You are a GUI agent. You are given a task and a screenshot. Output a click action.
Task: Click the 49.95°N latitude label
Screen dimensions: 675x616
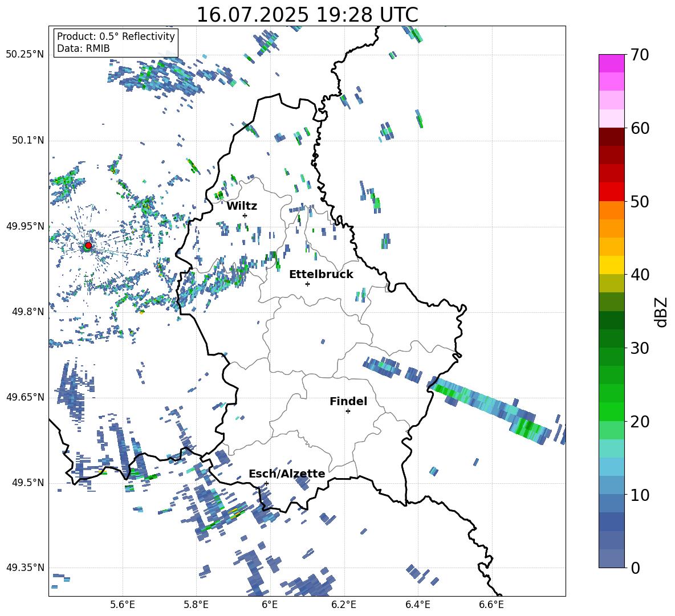[x=25, y=226]
